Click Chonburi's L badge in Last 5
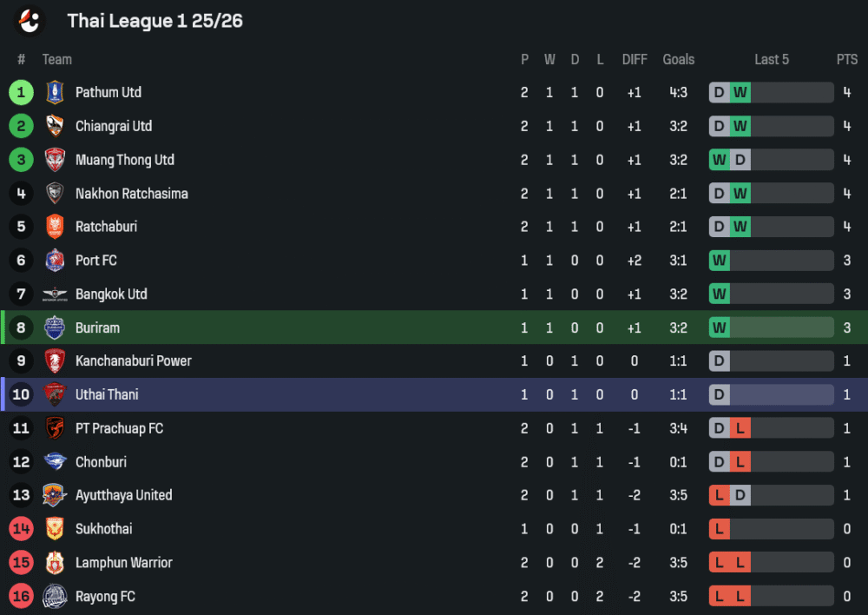 [740, 462]
